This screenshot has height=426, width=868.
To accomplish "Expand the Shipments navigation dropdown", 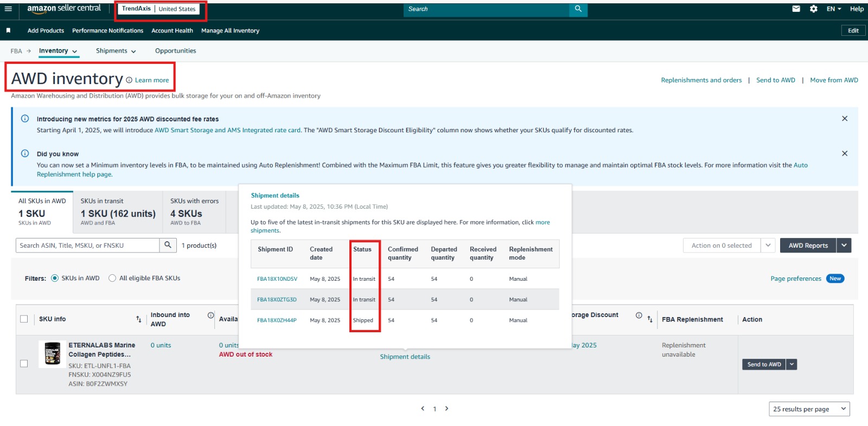I will click(116, 51).
